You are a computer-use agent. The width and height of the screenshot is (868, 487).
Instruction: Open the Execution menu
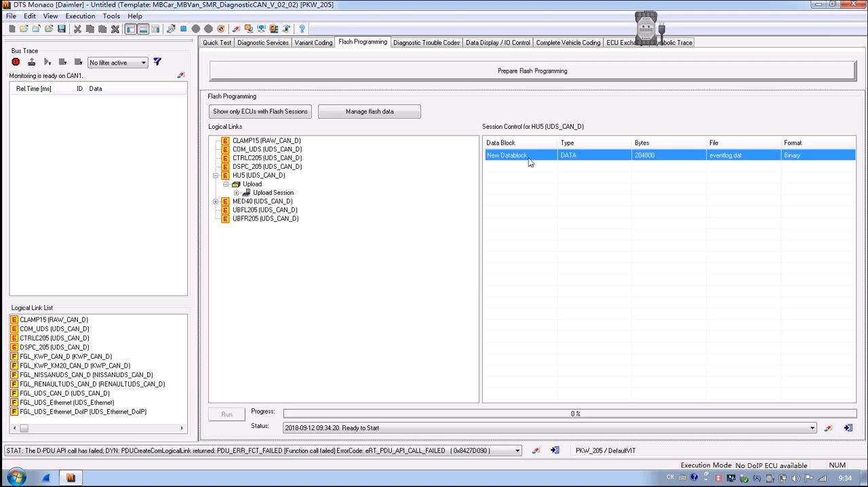[80, 16]
